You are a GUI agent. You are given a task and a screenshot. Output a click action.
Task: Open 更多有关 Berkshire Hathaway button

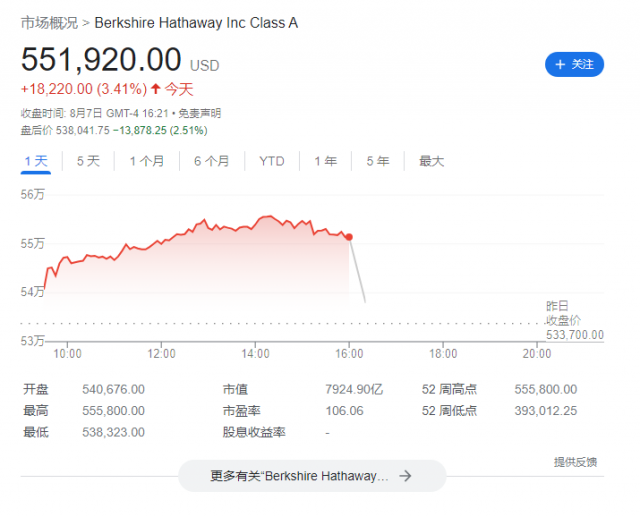(312, 476)
